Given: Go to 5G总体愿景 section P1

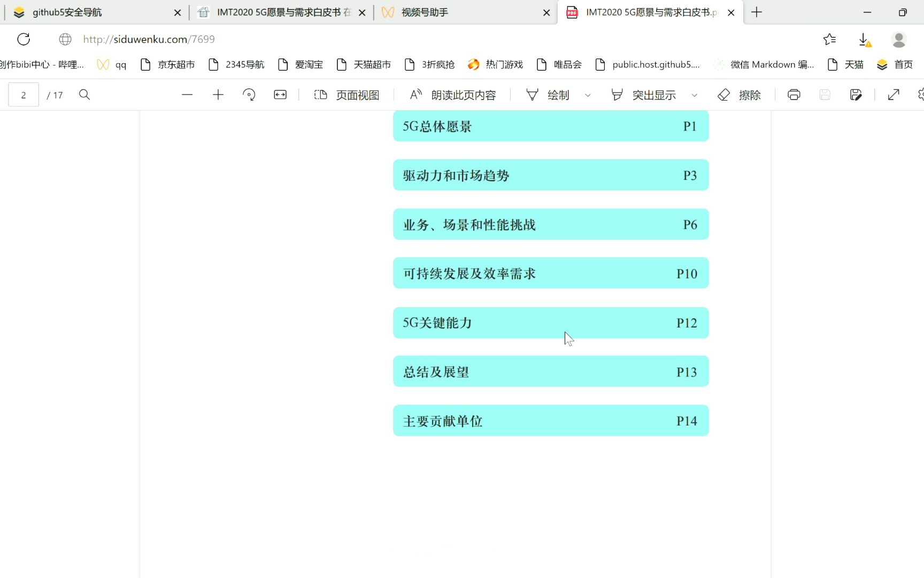Looking at the screenshot, I should pos(551,126).
